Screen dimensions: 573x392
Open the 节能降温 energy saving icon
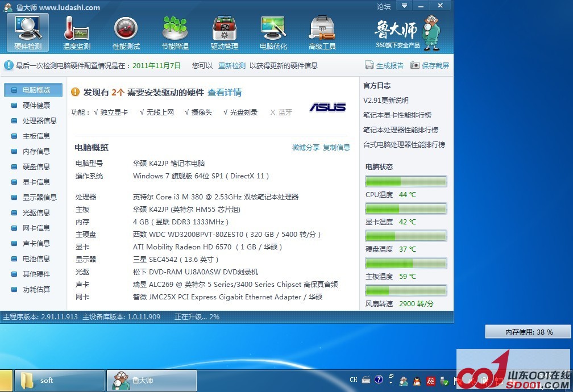click(x=175, y=32)
